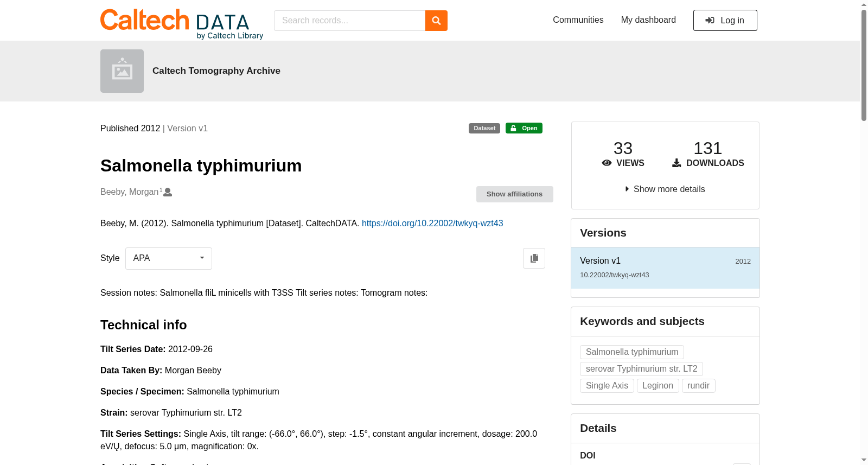Open the Caltech DATA home logo
Image resolution: width=868 pixels, height=465 pixels.
(182, 24)
